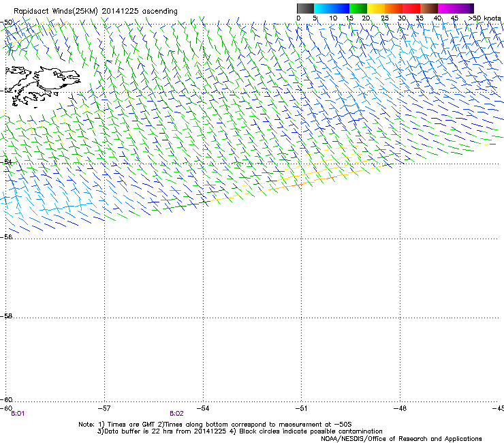504x443 pixels.
Task: Click the purple "B:01" time stamp
Action: pyautogui.click(x=18, y=414)
